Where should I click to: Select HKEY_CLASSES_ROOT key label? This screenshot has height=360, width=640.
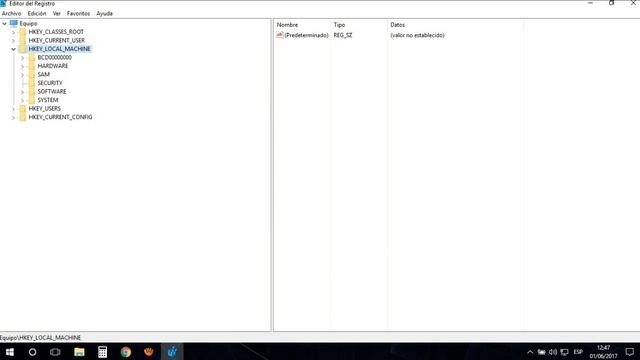[56, 32]
